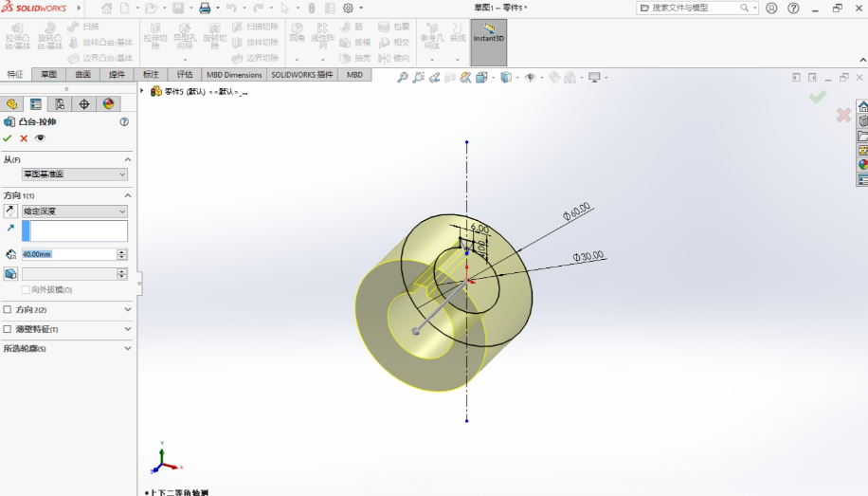Enable the 薄壁特征 thin feature checkbox

click(x=8, y=329)
